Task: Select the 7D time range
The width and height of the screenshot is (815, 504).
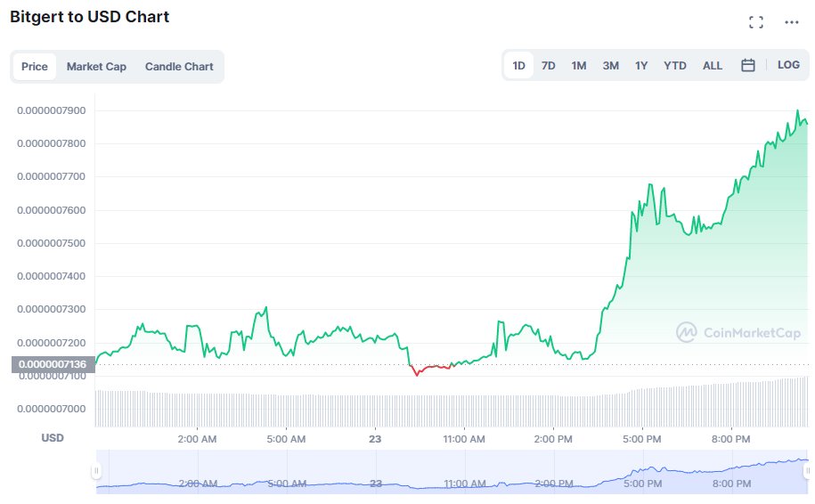Action: [549, 66]
